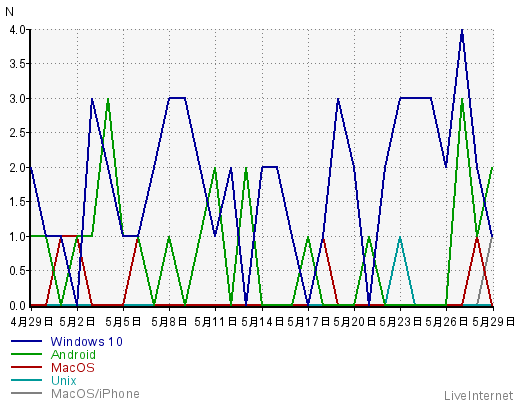Click the Windows 10 legend label
The width and height of the screenshot is (520, 405).
pos(86,342)
